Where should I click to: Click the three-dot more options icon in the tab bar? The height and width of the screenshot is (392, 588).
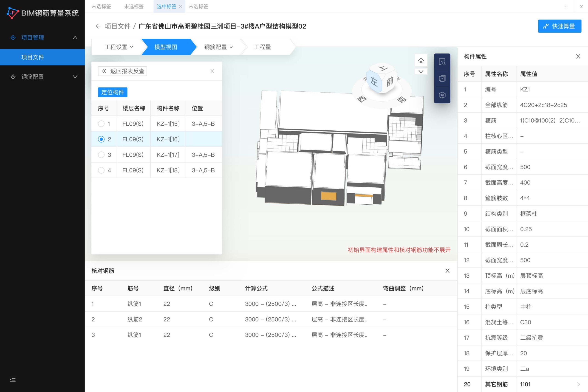pyautogui.click(x=566, y=6)
